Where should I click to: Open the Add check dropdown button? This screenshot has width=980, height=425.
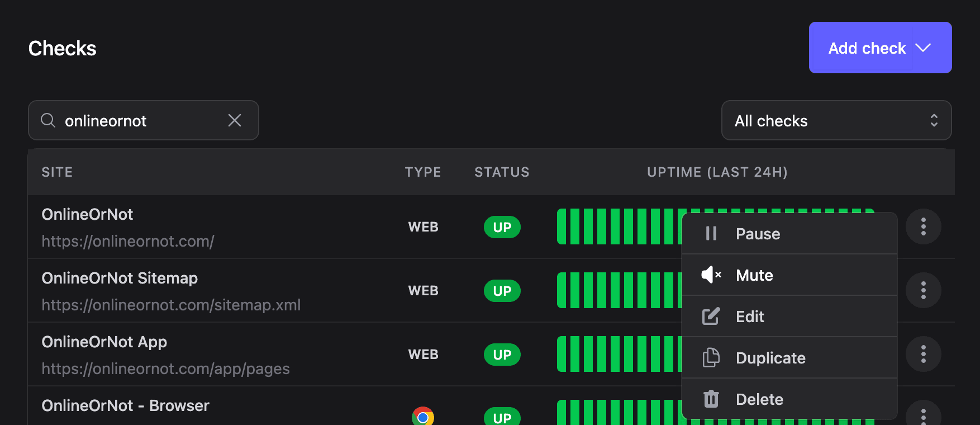click(x=880, y=48)
